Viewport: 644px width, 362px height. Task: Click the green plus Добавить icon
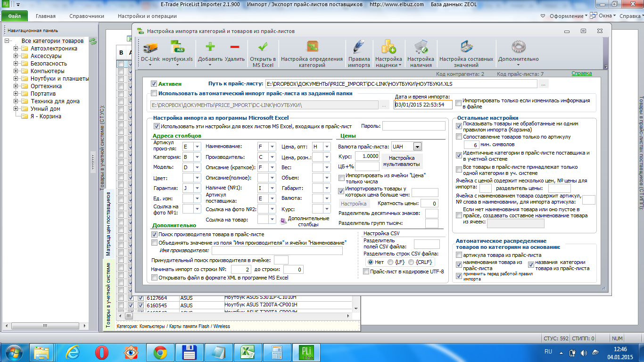click(x=210, y=47)
